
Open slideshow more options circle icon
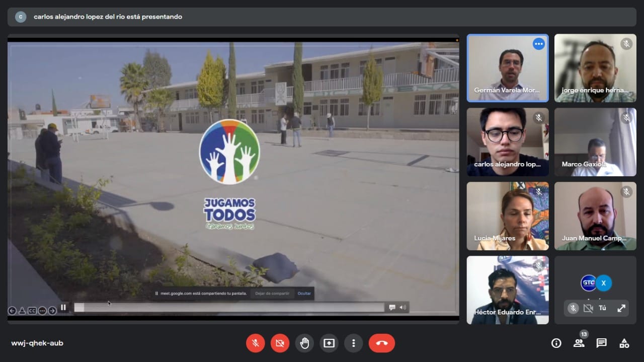click(x=42, y=311)
